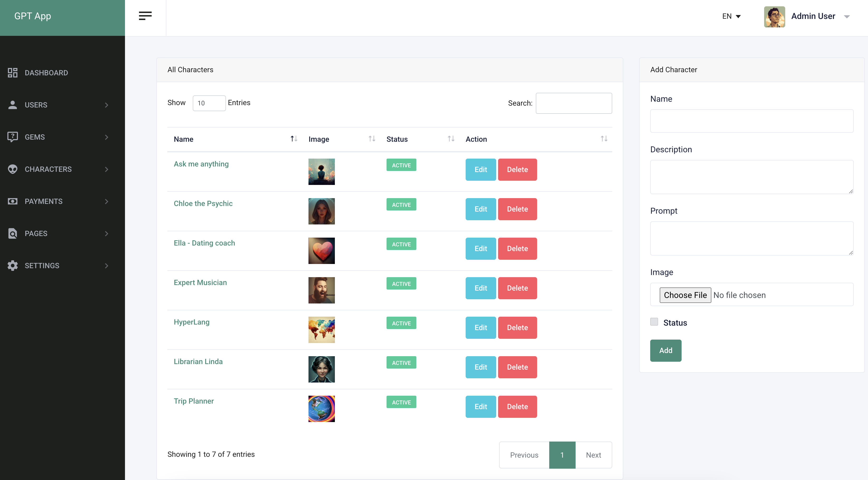Edit the Ask me anything character
868x480 pixels.
point(480,169)
